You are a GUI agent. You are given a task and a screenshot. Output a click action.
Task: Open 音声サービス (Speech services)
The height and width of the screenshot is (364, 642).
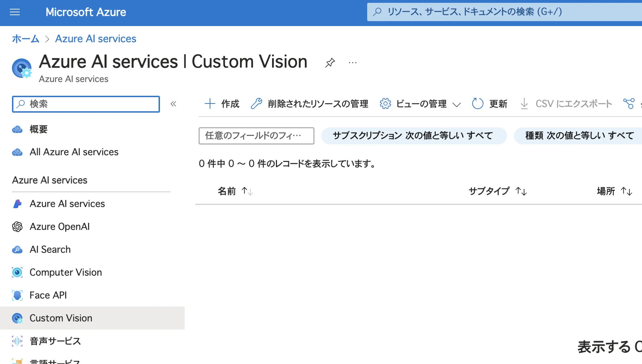[55, 341]
